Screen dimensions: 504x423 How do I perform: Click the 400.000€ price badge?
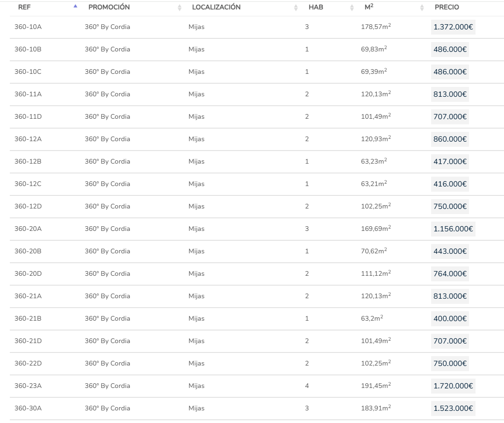[x=450, y=319]
